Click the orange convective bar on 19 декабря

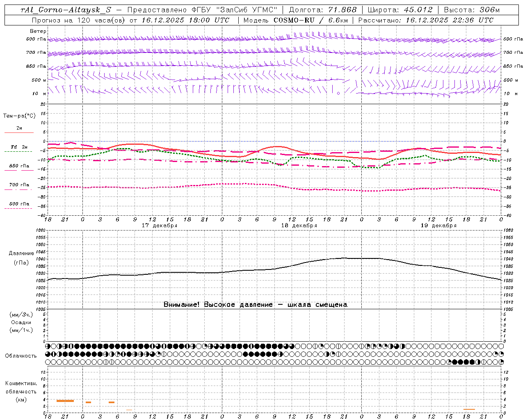469,409
